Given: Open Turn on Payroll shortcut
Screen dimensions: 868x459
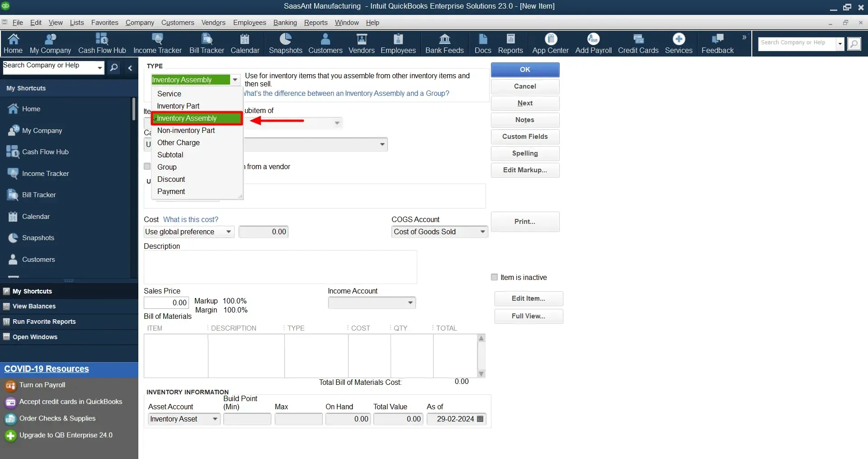Looking at the screenshot, I should click(42, 385).
